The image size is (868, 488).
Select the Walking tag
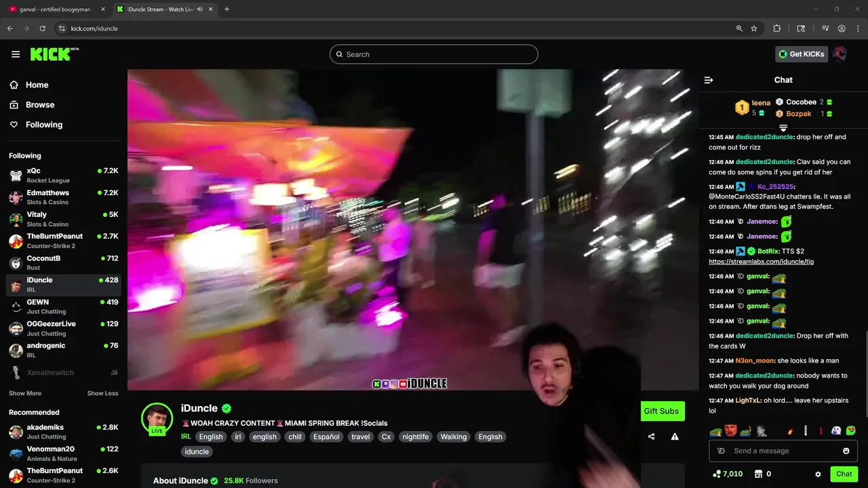point(454,436)
